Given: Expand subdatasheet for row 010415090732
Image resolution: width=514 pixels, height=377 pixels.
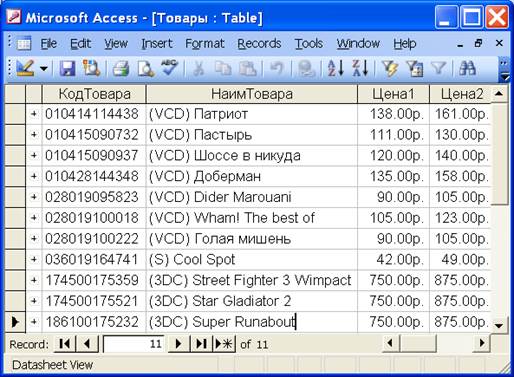Looking at the screenshot, I should [x=34, y=135].
